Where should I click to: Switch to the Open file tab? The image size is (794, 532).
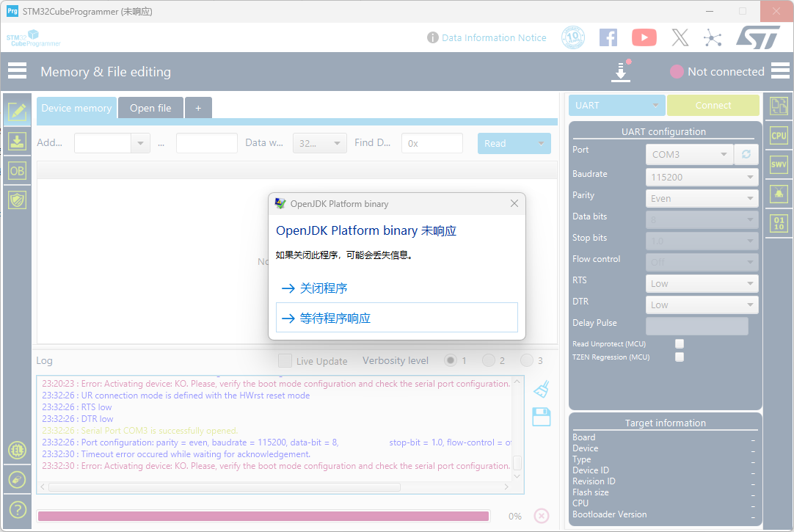pyautogui.click(x=150, y=108)
